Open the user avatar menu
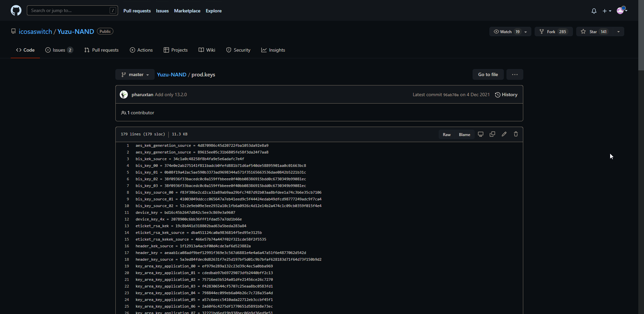The height and width of the screenshot is (314, 644). (x=622, y=10)
